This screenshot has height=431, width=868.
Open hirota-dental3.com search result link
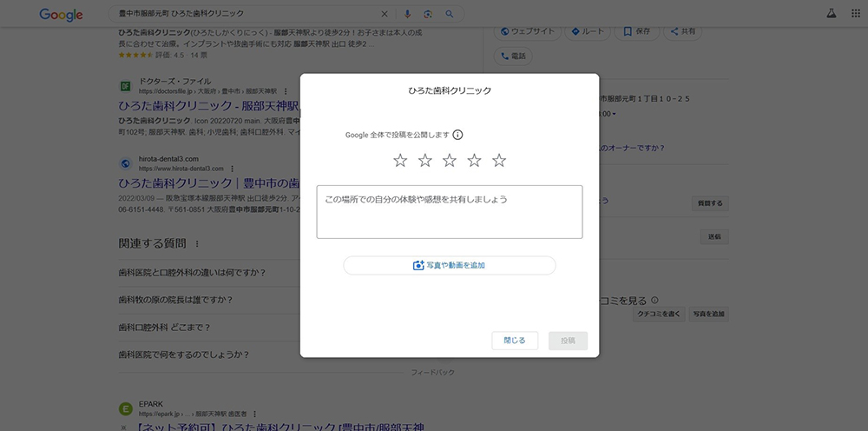tap(208, 183)
